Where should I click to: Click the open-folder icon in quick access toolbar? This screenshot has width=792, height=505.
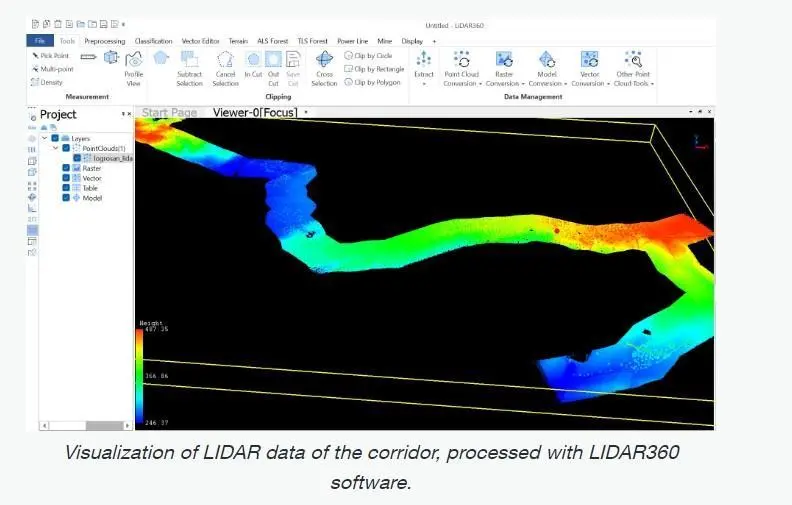pos(81,24)
